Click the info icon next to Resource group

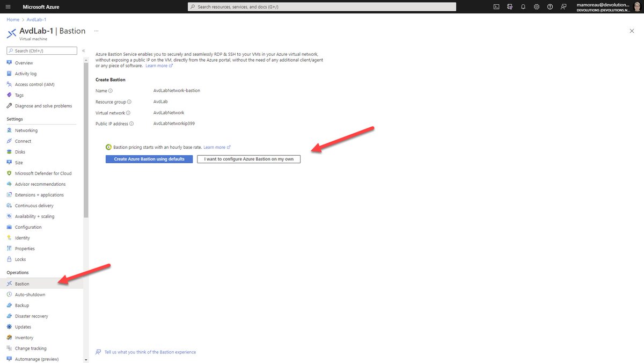(x=129, y=102)
